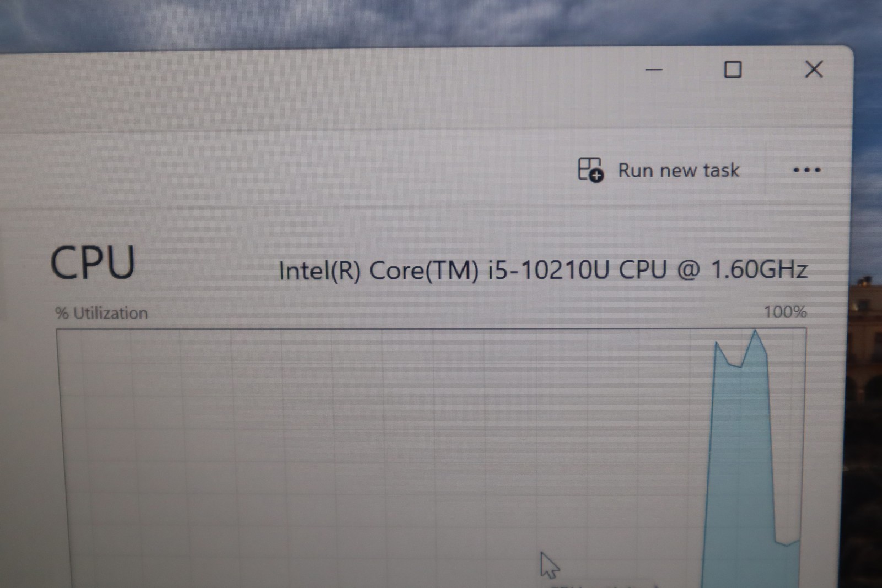This screenshot has width=882, height=588.
Task: Close the Task Manager window
Action: (814, 69)
